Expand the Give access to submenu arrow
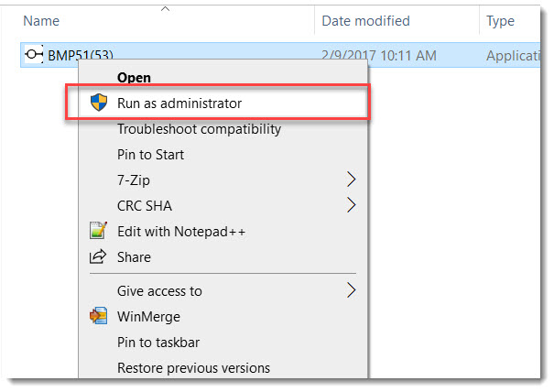This screenshot has width=554, height=392. pos(351,290)
